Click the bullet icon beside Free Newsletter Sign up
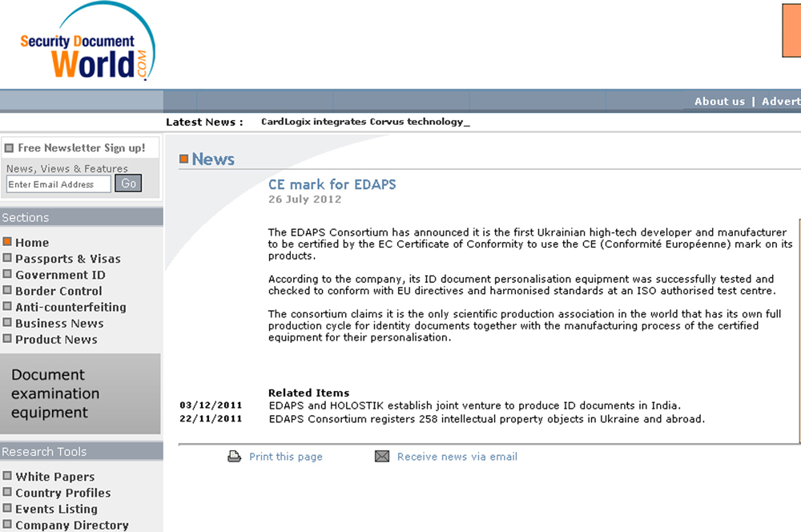 (9, 148)
